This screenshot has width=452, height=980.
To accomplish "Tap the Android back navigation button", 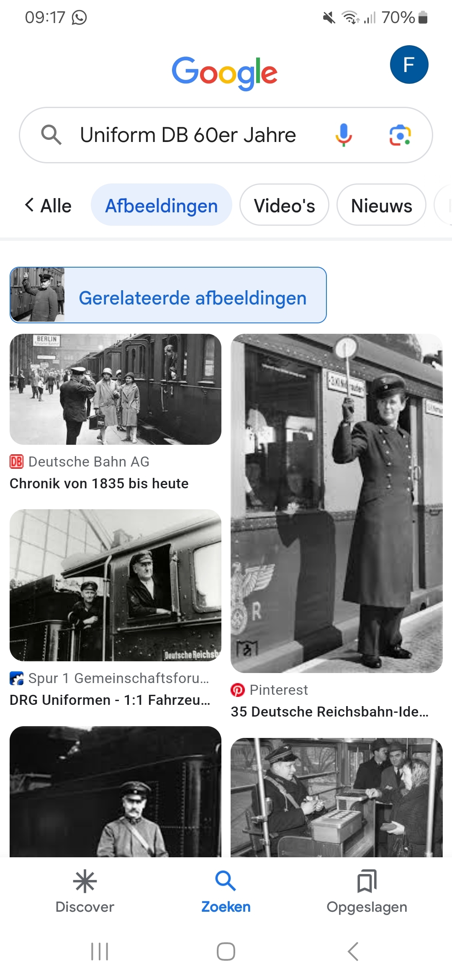I will point(353,952).
